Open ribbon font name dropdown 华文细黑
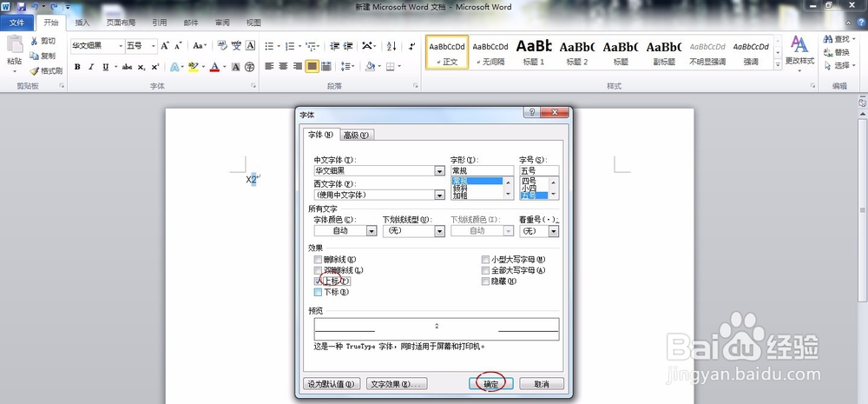 (x=121, y=46)
